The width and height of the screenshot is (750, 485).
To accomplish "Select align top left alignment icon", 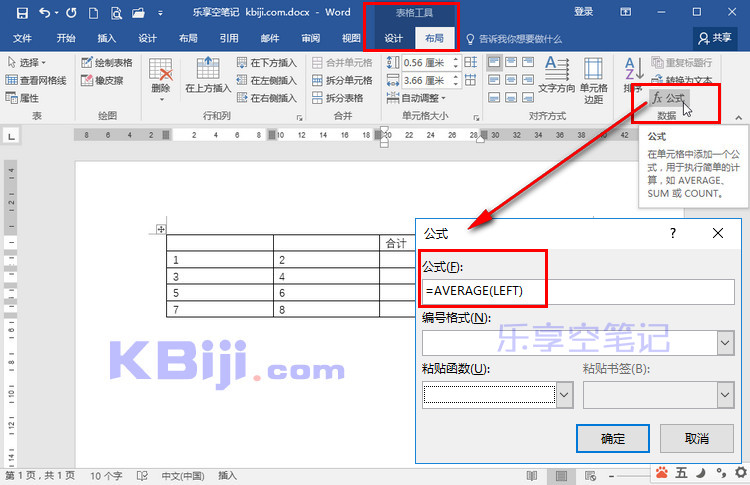I will (494, 62).
